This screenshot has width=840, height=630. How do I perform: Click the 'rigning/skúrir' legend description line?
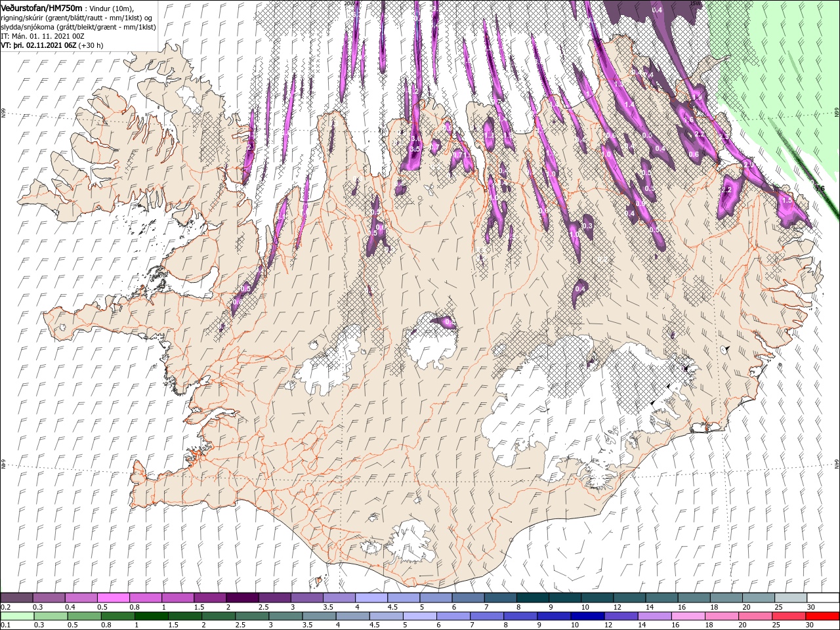(x=77, y=17)
